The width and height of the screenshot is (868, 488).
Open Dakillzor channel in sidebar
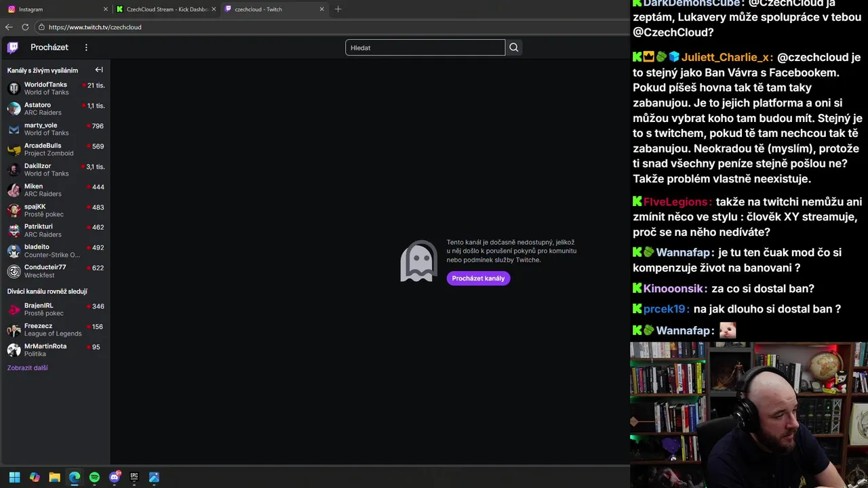point(55,170)
